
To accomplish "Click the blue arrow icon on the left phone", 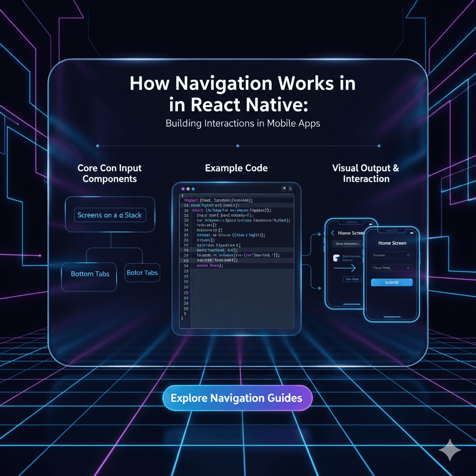I will (344, 268).
